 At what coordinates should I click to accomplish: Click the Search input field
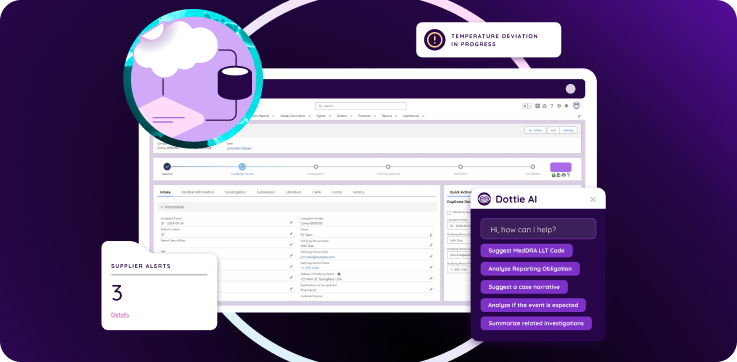tap(361, 106)
